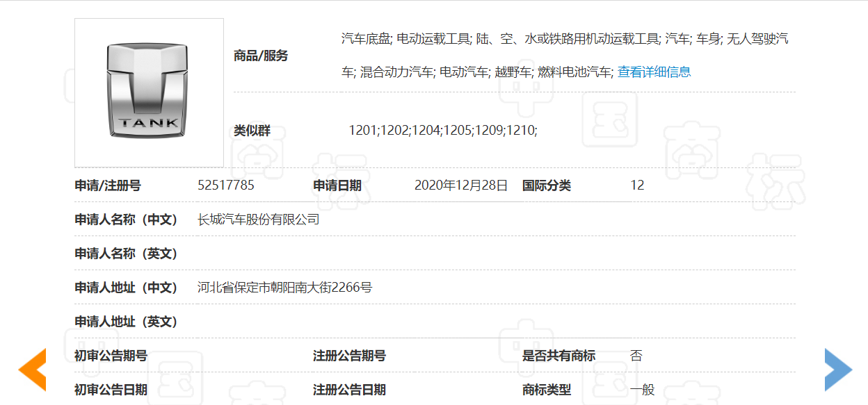
Task: Click the orange previous-record arrow
Action: (33, 370)
